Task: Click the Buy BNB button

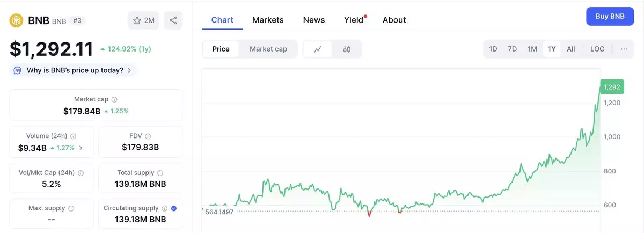Action: point(610,17)
